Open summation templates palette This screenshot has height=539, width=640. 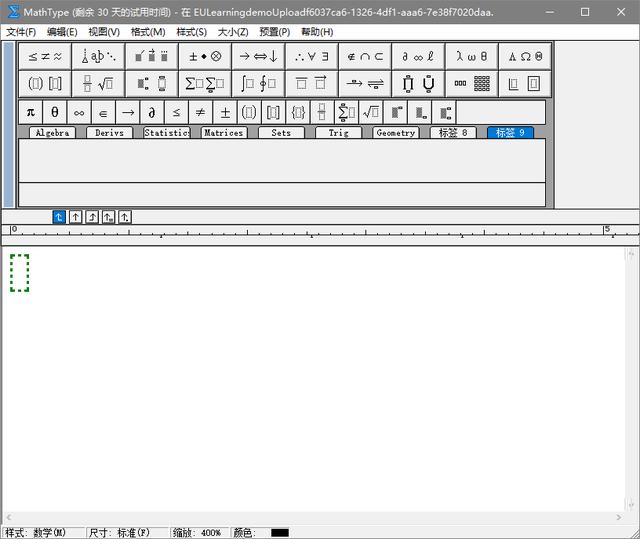tap(205, 84)
